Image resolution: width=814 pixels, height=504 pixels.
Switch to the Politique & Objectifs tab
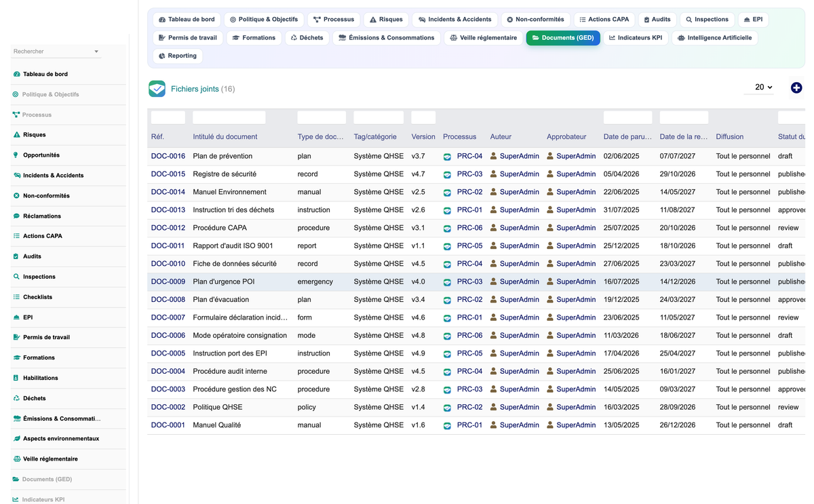click(x=264, y=20)
